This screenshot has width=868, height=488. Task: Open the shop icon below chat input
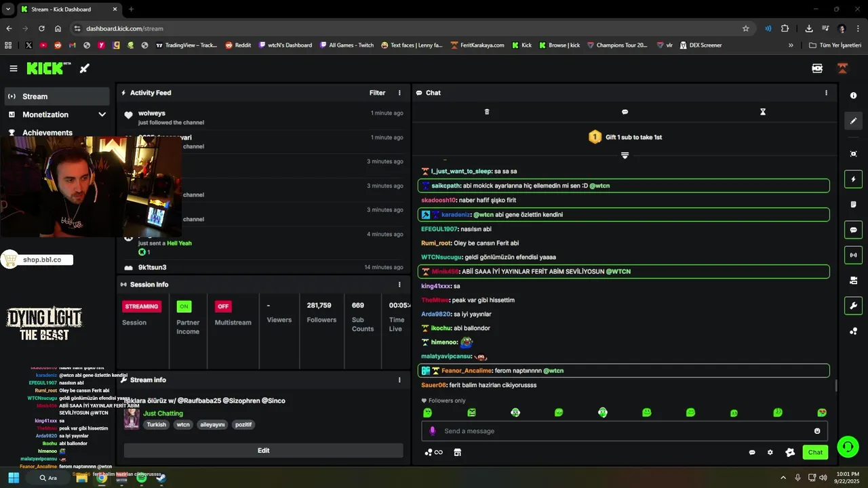[458, 453]
